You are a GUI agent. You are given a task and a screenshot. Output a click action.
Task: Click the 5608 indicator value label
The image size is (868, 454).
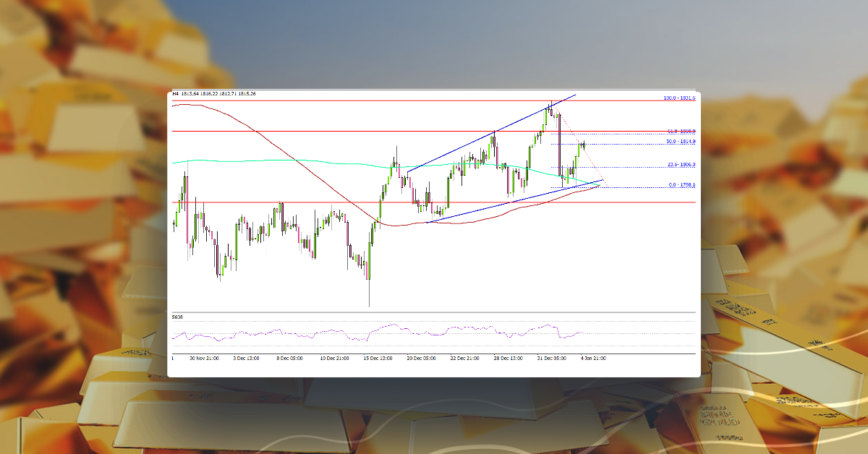pos(176,316)
